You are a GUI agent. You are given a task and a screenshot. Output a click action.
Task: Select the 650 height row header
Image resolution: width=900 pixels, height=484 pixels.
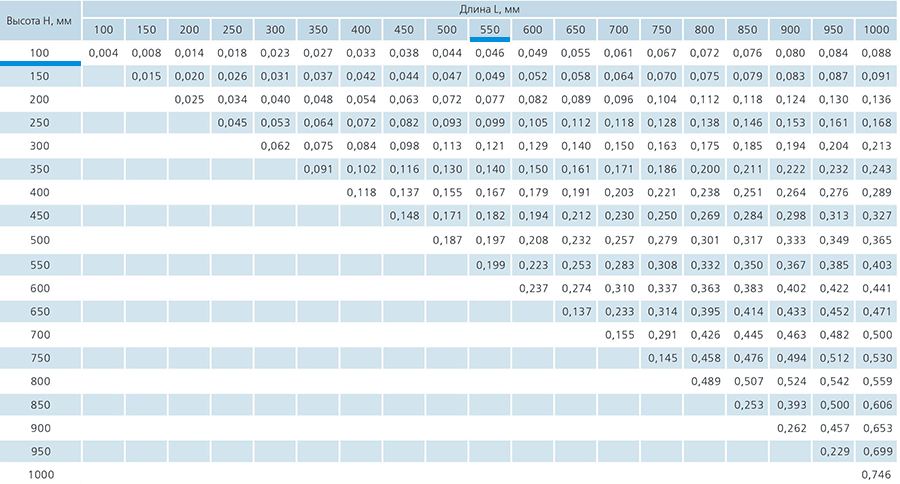click(40, 311)
